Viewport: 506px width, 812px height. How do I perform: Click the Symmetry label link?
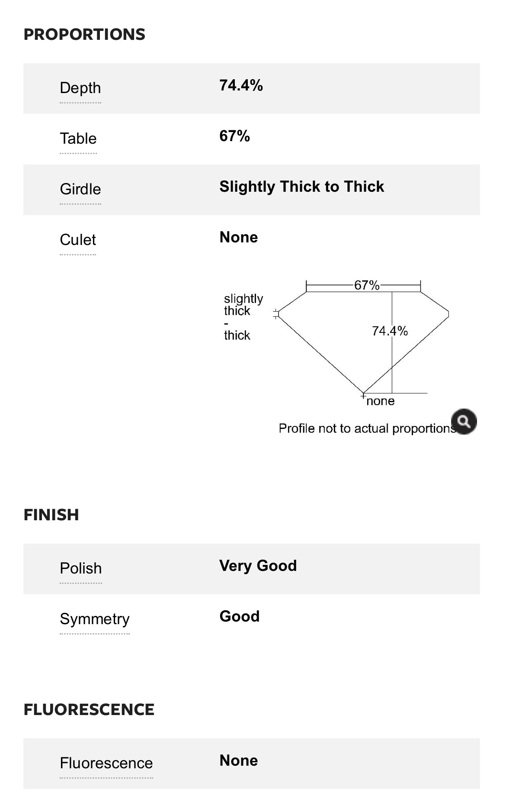tap(95, 619)
